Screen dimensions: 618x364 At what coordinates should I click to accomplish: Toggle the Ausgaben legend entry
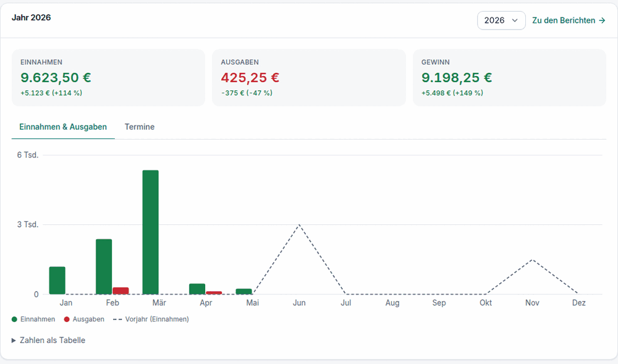(84, 319)
